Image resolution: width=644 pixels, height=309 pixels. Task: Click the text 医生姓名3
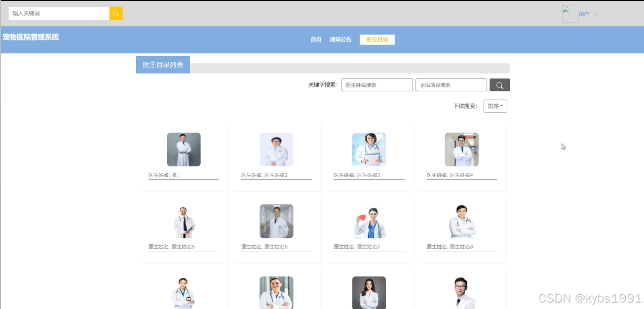369,175
